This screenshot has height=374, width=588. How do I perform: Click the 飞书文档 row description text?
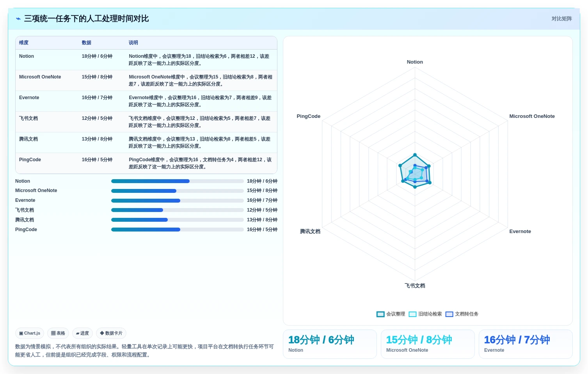click(201, 122)
